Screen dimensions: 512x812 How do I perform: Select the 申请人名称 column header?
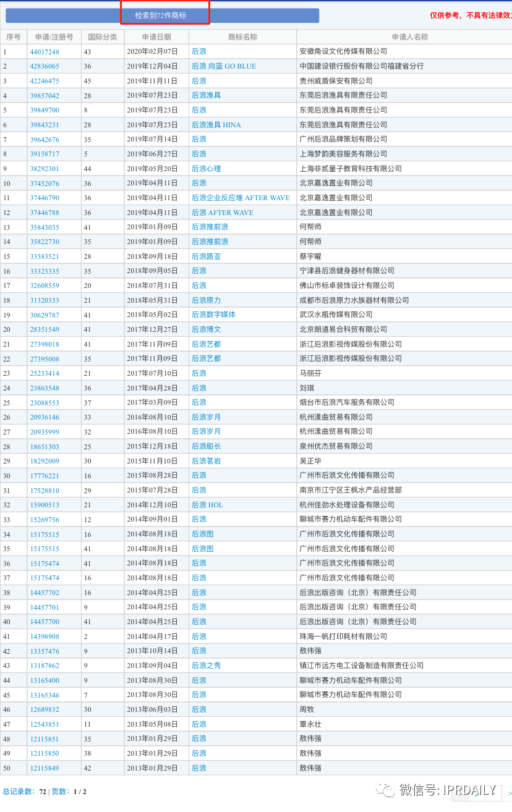[x=409, y=37]
